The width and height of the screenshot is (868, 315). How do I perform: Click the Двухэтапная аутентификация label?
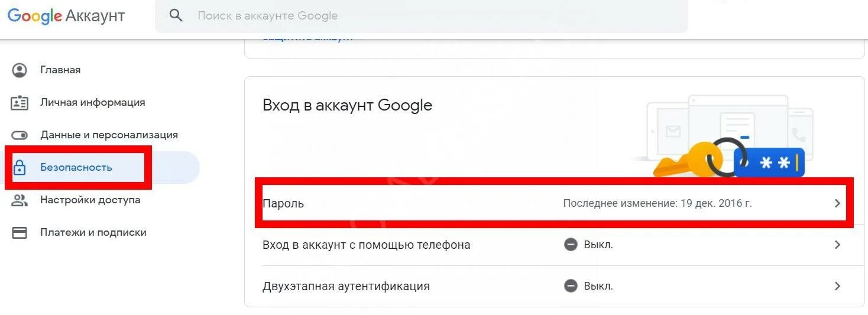(346, 287)
